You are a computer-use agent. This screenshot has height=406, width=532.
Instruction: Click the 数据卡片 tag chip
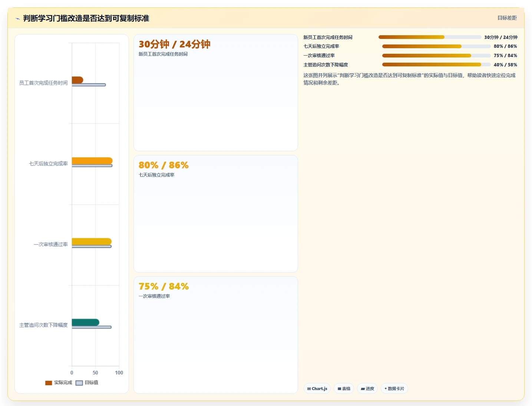[x=394, y=389]
